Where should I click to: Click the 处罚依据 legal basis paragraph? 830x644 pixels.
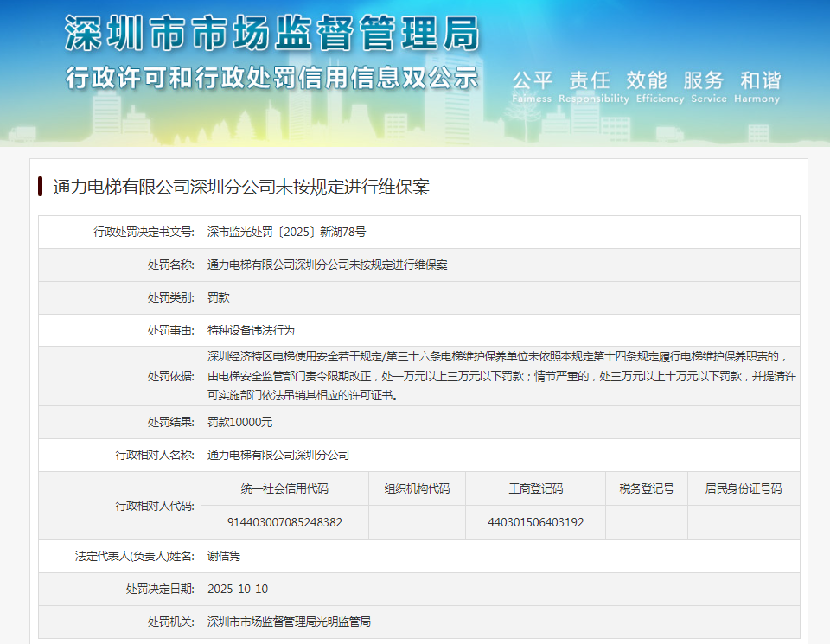pos(500,375)
